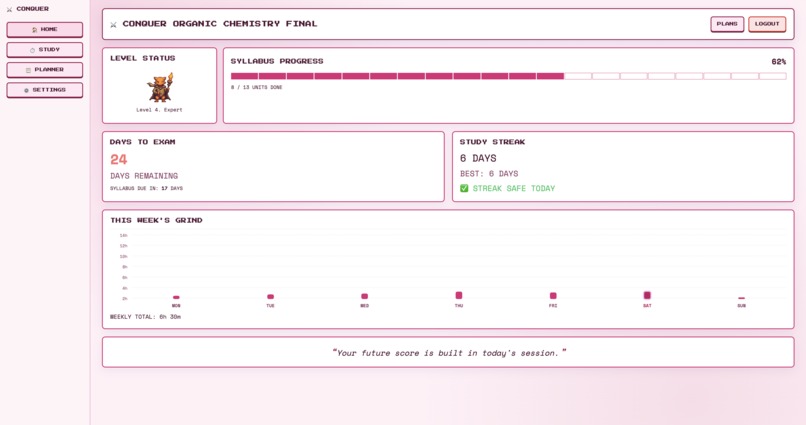Open Settings from the sidebar
The width and height of the screenshot is (806, 425).
pos(45,90)
